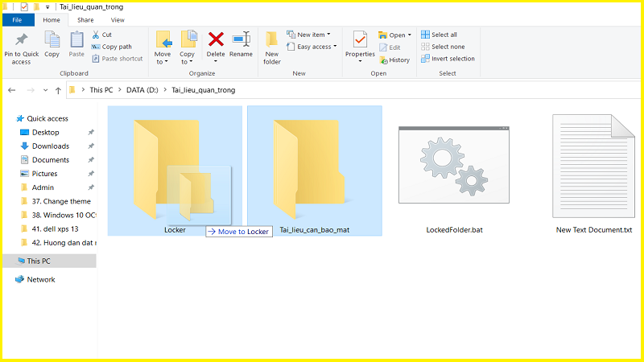644x362 pixels.
Task: Click DATA (D:) in the address bar
Action: (142, 90)
